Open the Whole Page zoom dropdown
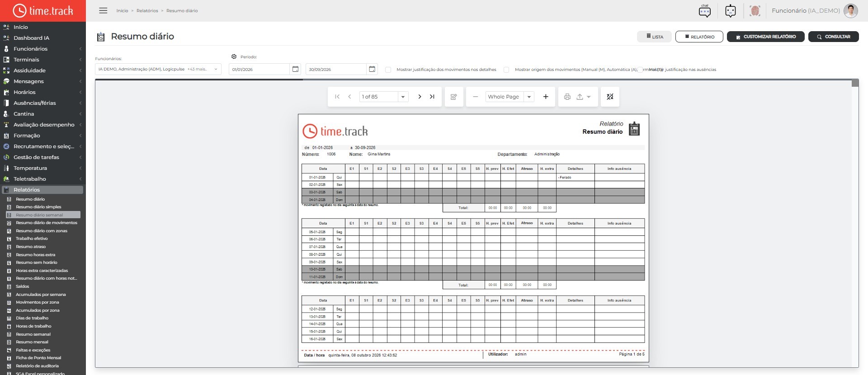Viewport: 868px width, 375px height. [529, 97]
